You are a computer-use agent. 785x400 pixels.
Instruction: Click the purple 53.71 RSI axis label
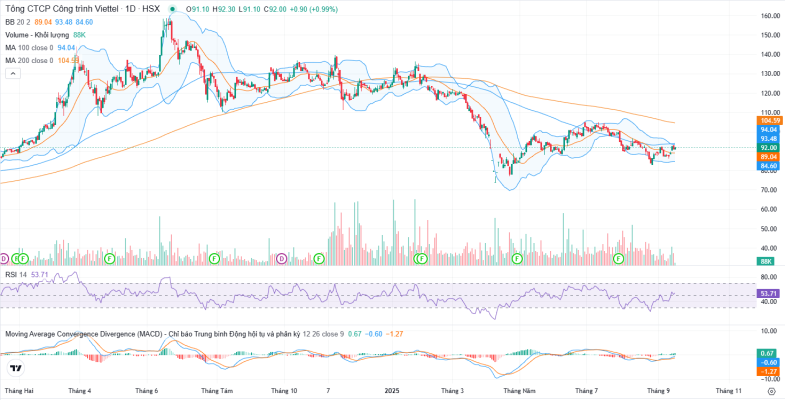[768, 292]
